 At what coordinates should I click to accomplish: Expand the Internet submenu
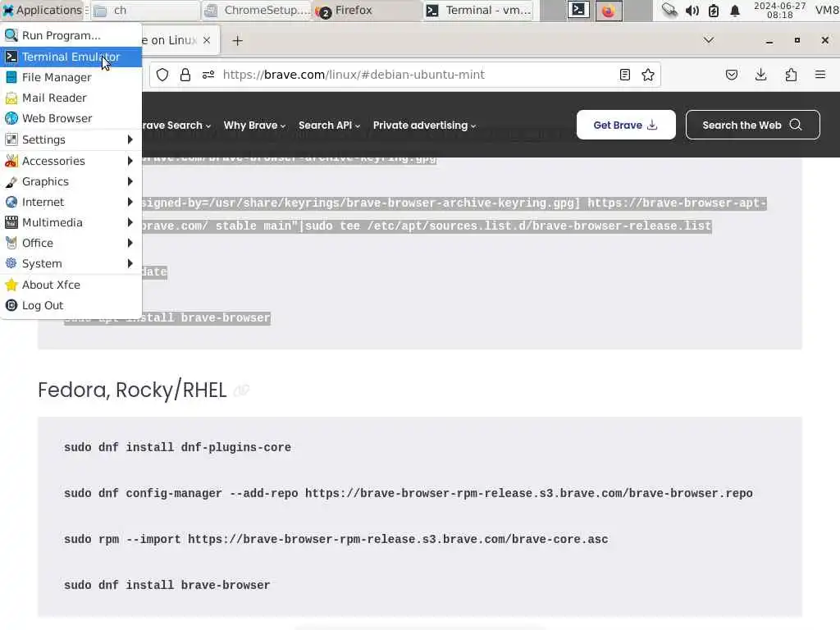click(x=71, y=202)
